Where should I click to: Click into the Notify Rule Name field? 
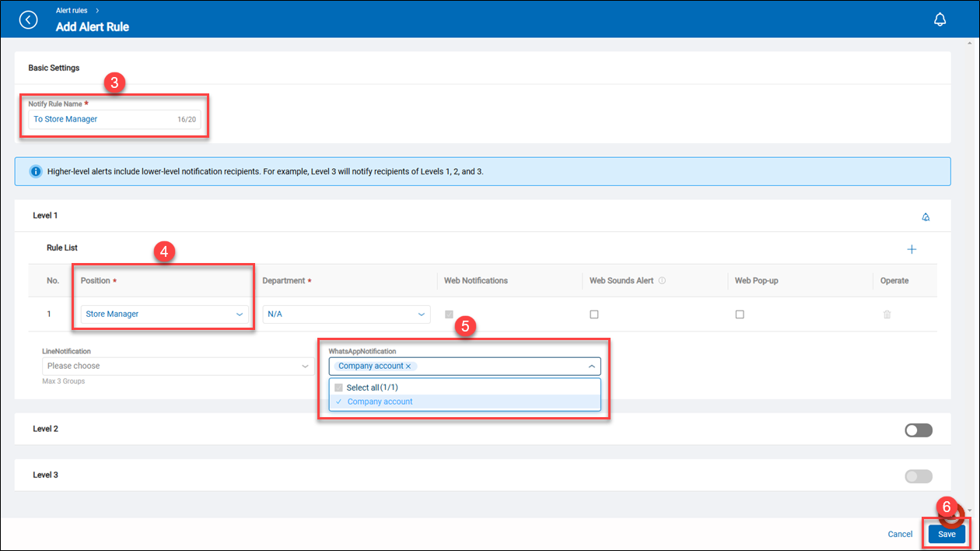tap(101, 119)
